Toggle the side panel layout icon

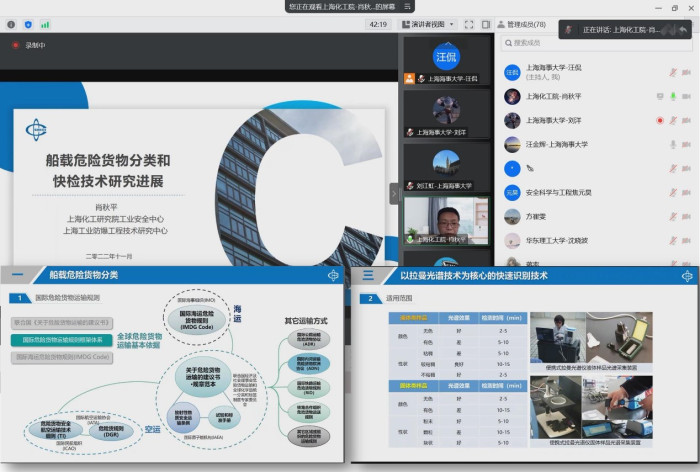click(x=486, y=25)
